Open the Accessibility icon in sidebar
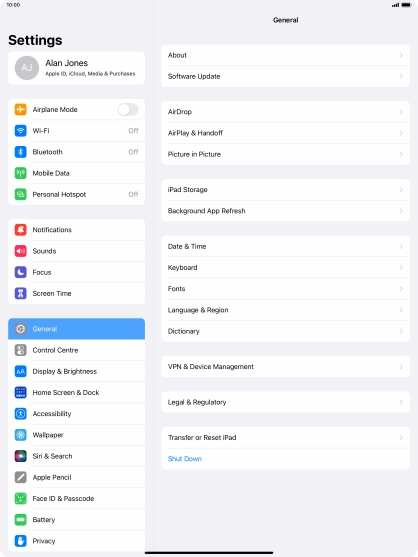This screenshot has width=418, height=557. (x=21, y=414)
